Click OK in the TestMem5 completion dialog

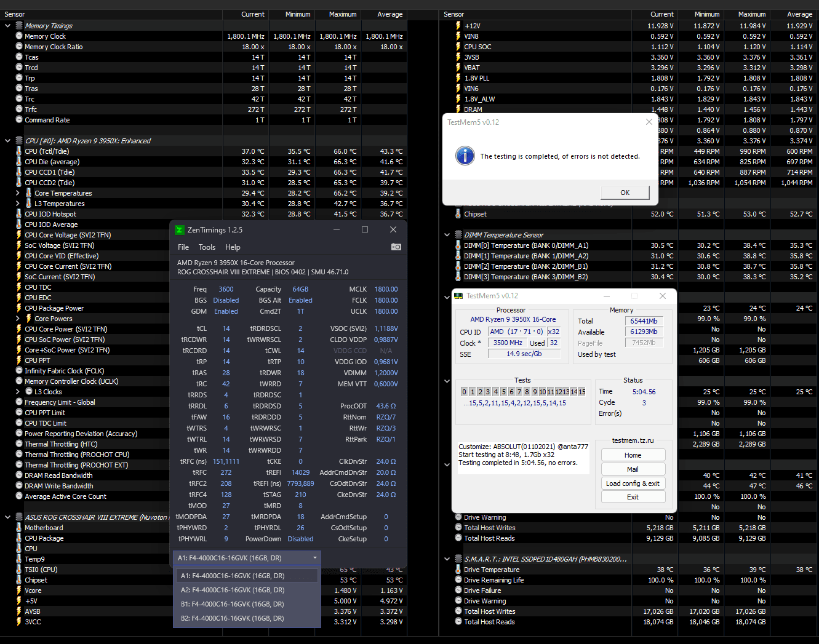[625, 193]
